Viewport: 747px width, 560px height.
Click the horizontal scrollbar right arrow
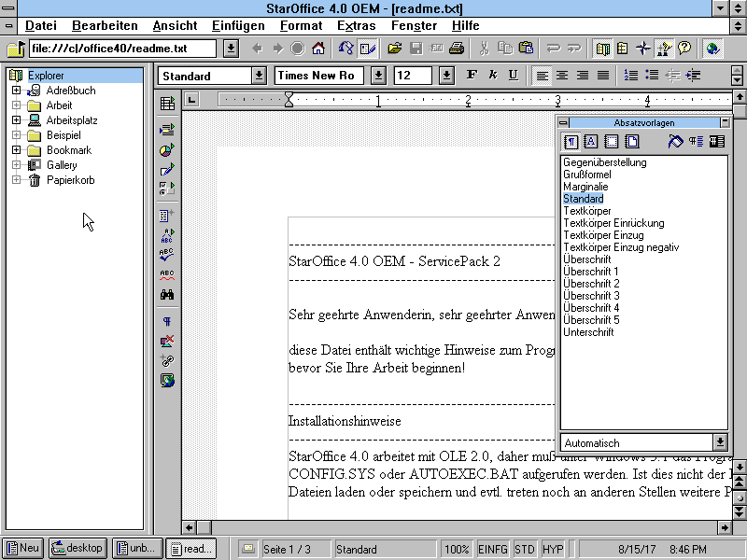[725, 527]
